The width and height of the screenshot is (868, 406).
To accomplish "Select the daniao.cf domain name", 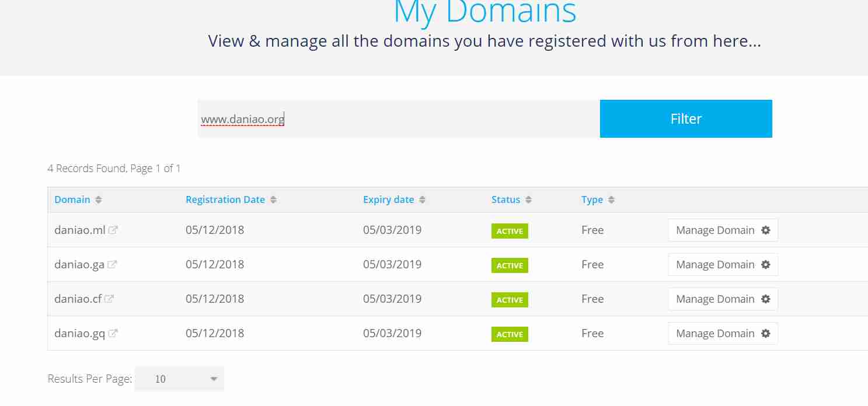I will click(x=78, y=299).
